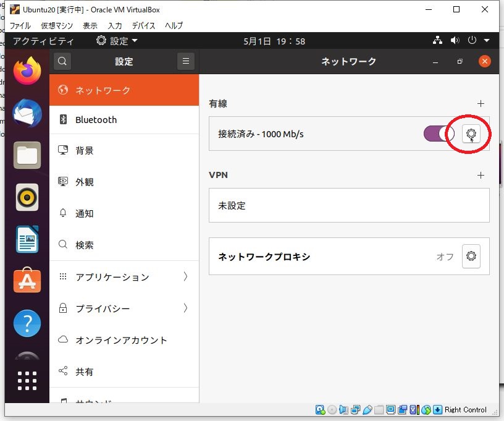
Task: Click the search icon in Settings header
Action: click(62, 61)
